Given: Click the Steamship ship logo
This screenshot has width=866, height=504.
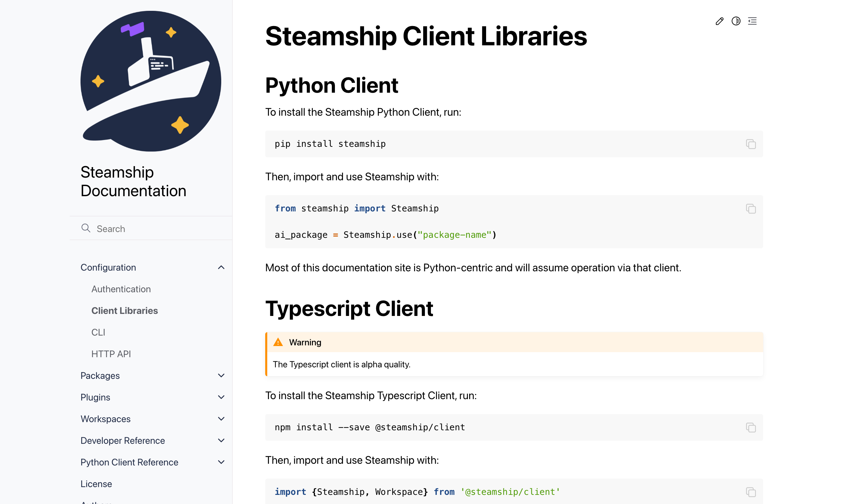Looking at the screenshot, I should (151, 82).
